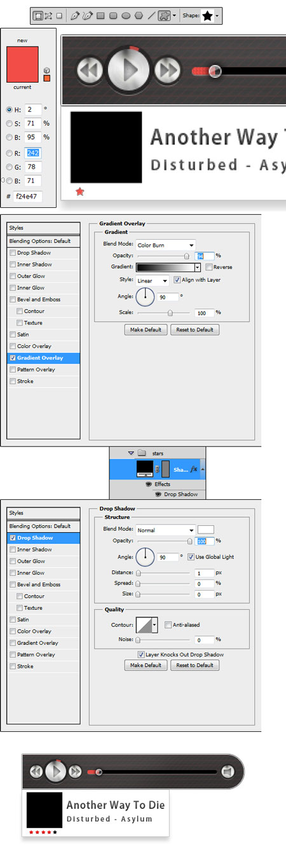Enable Drop Shadow in Gradient Overlay dialog
The height and width of the screenshot is (868, 286).
pos(13,253)
